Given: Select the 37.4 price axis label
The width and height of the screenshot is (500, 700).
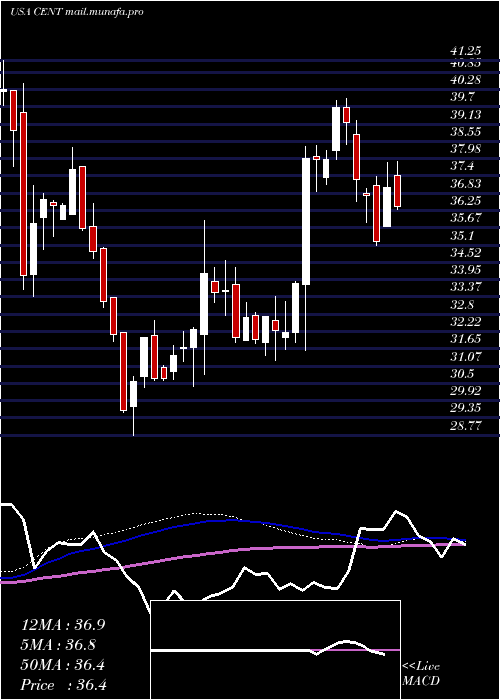Looking at the screenshot, I should [462, 167].
